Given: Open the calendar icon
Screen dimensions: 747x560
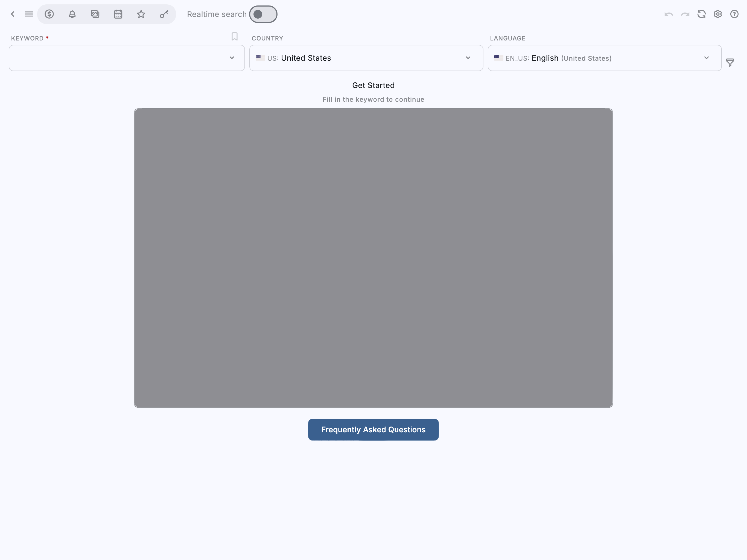Looking at the screenshot, I should point(118,14).
